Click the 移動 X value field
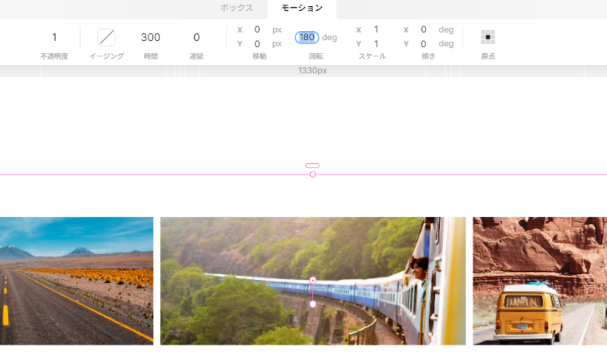Screen dimensions: 607x364 point(257,30)
